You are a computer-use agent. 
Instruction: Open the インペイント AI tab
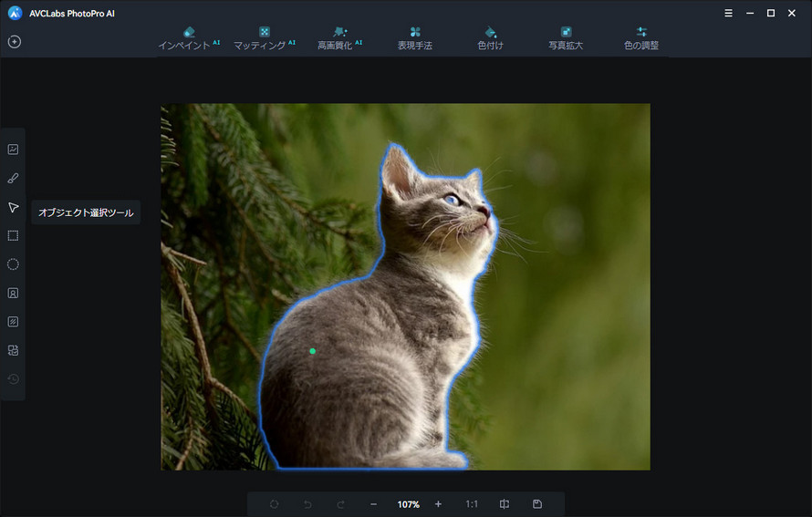[x=189, y=39]
